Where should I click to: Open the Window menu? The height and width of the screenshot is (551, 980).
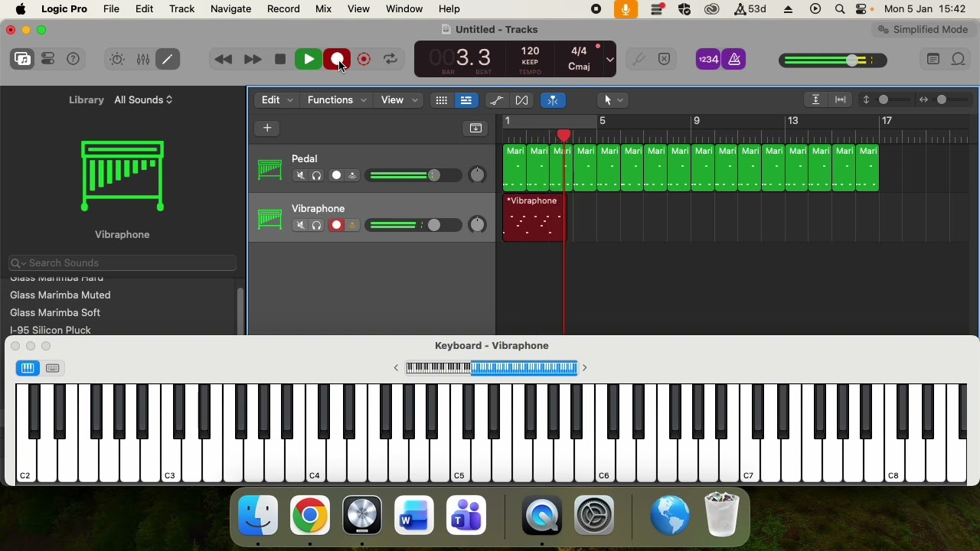(x=404, y=9)
